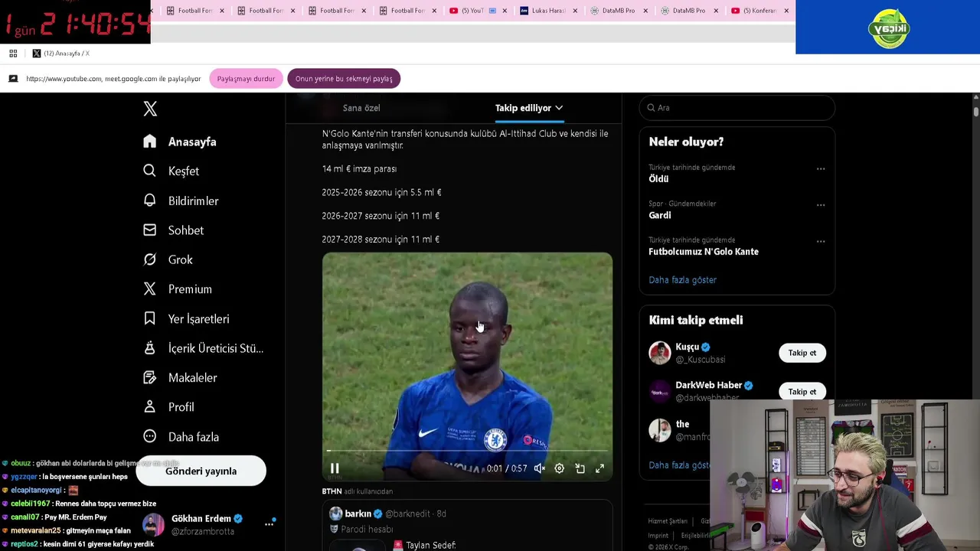
Task: Seek on the video progress bar
Action: pos(467,451)
